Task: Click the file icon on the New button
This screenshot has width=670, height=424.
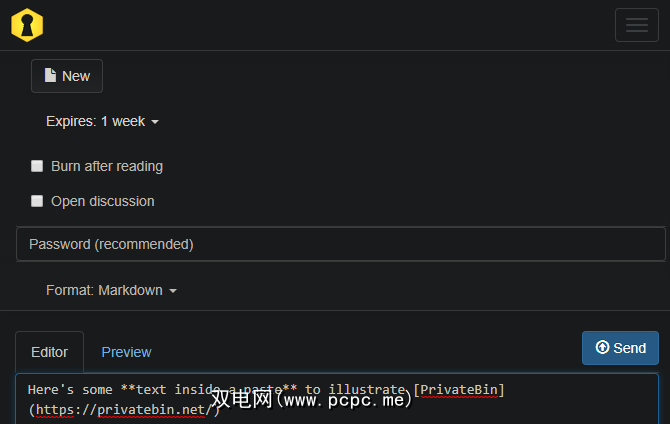Action: click(50, 76)
